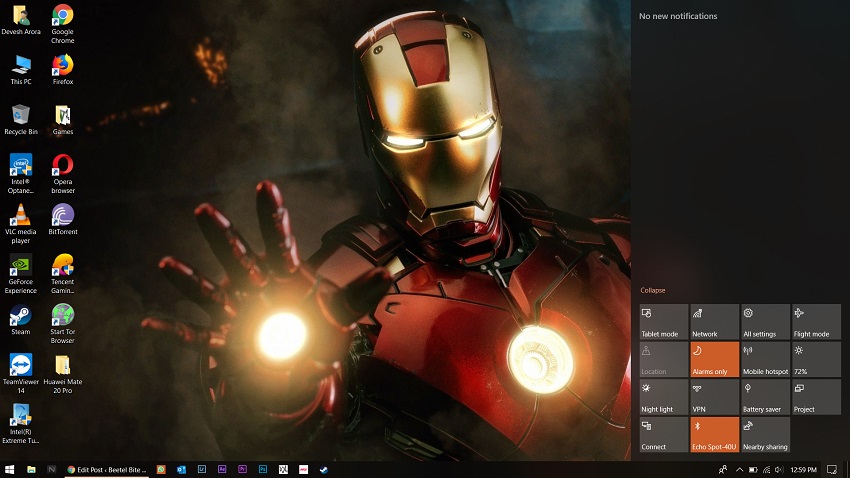Launch Start Tor Browser shortcut
Image resolution: width=850 pixels, height=478 pixels.
[62, 315]
